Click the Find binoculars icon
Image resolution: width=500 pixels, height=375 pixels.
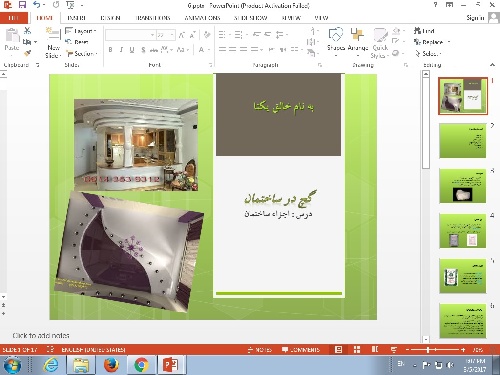tap(417, 31)
